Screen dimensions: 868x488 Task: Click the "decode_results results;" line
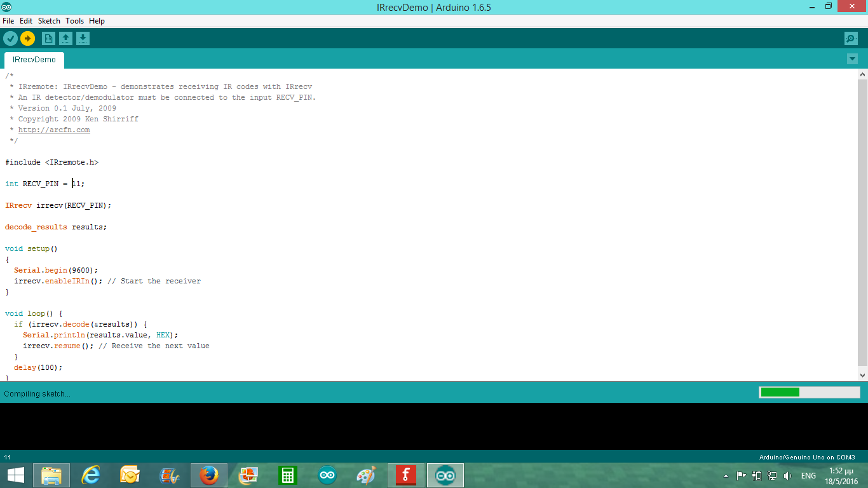click(56, 227)
